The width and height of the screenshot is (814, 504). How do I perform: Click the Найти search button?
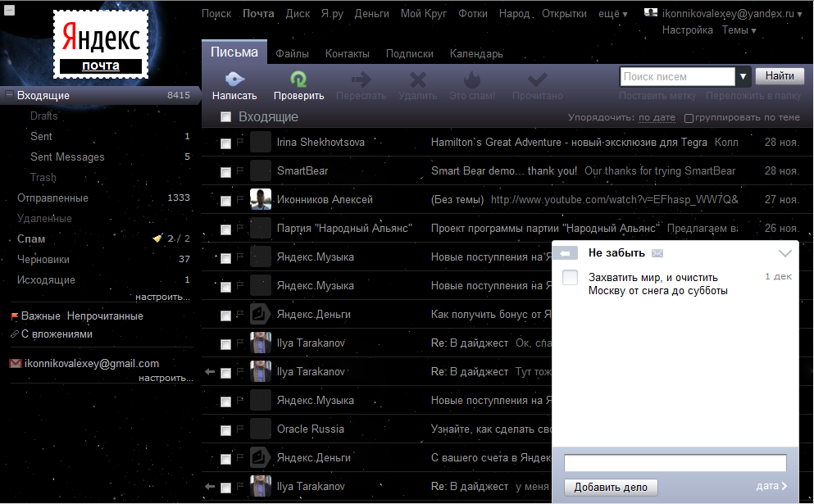(780, 75)
